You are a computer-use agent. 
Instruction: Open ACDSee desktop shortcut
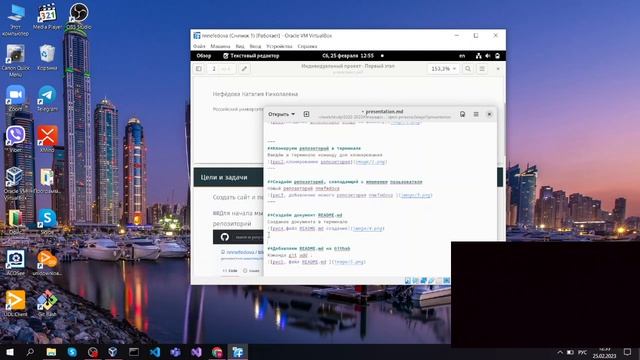pos(16,262)
